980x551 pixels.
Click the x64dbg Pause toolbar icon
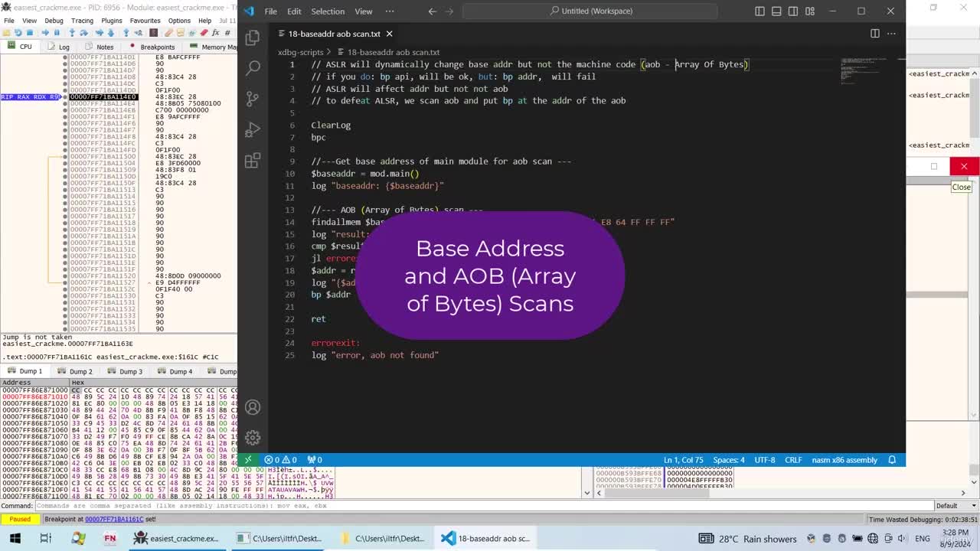(x=57, y=32)
